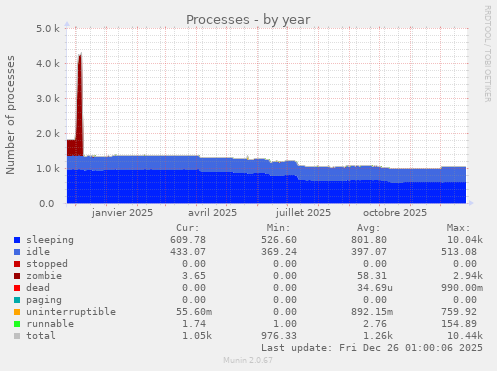Click uninterruptible max value 759.92
This screenshot has width=497, height=371.
[x=459, y=312]
